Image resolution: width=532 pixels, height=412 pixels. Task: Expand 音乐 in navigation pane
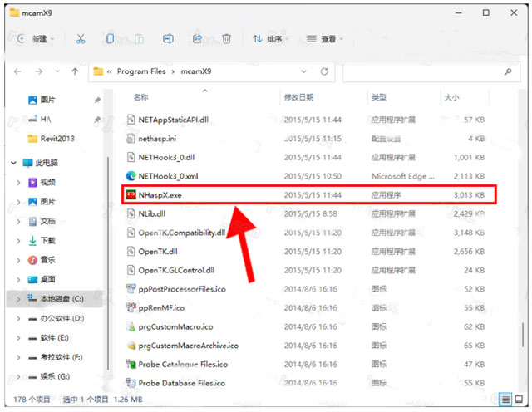[18, 261]
